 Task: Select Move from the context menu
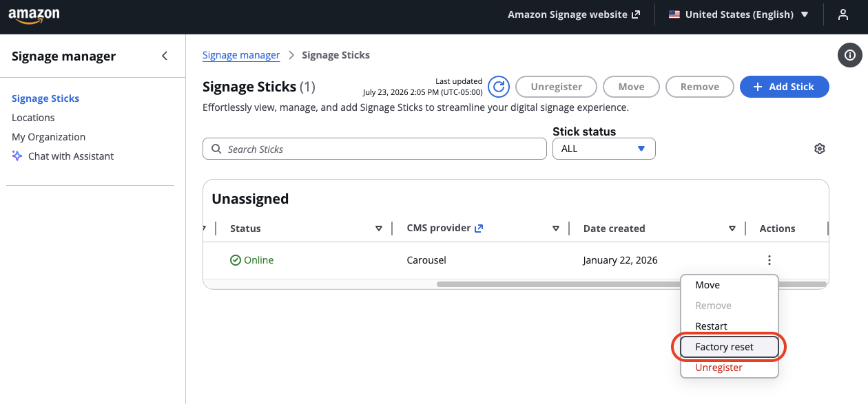[x=730, y=285]
